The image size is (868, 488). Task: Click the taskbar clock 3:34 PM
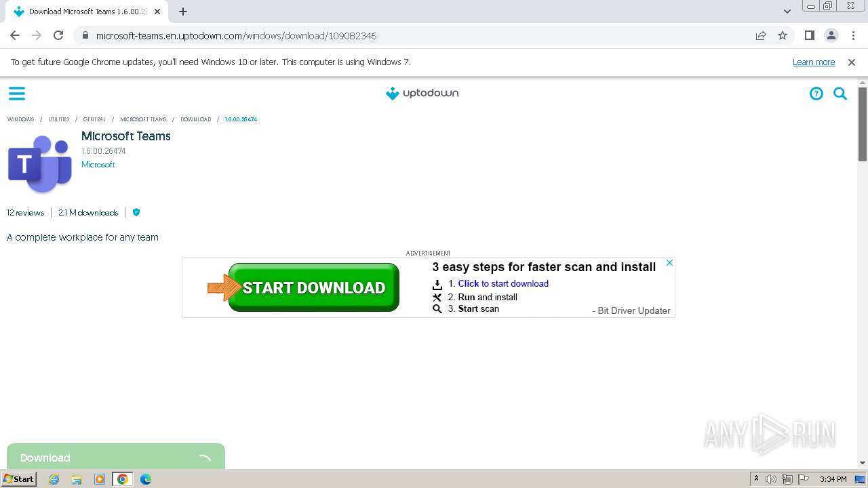[833, 479]
